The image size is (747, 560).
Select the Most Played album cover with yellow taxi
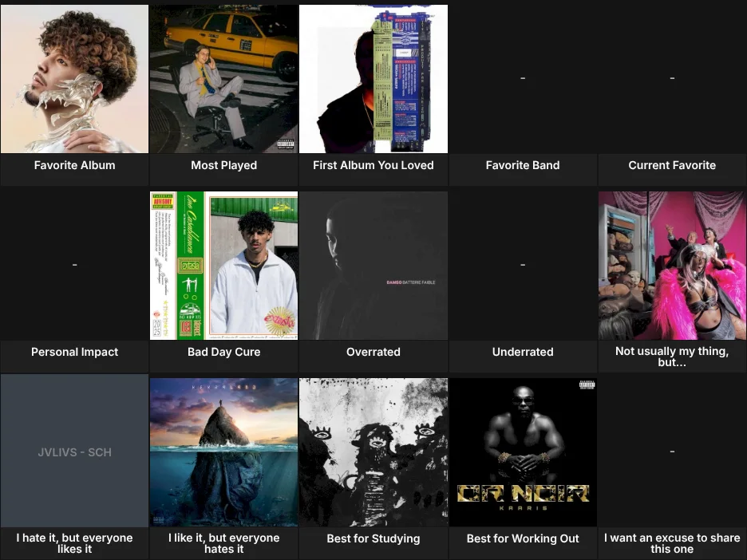224,79
